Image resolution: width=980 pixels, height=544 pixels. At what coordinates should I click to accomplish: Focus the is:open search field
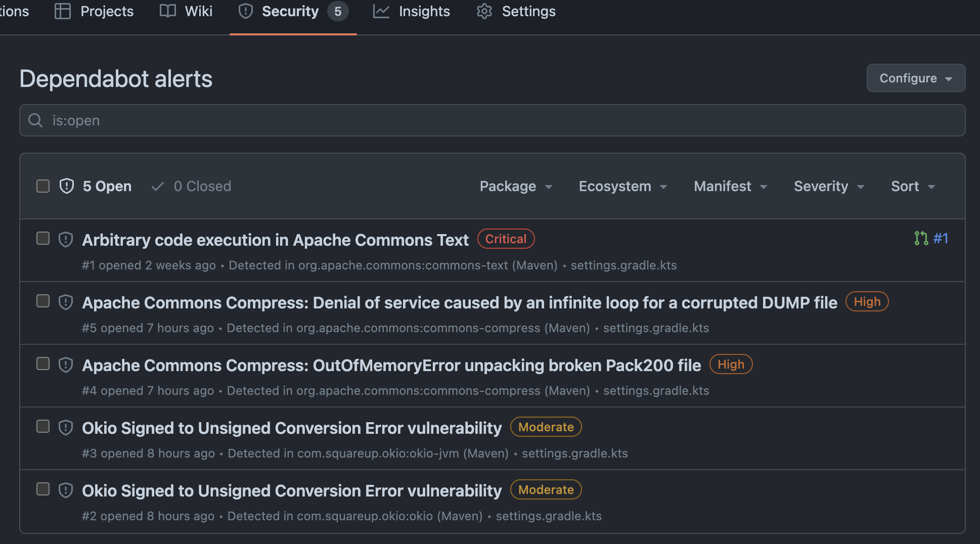(492, 120)
